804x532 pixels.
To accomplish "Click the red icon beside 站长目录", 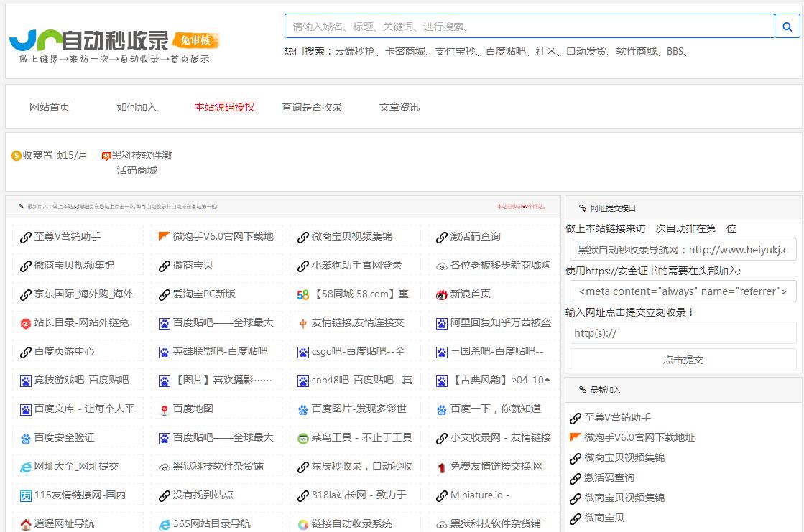I will [x=26, y=323].
